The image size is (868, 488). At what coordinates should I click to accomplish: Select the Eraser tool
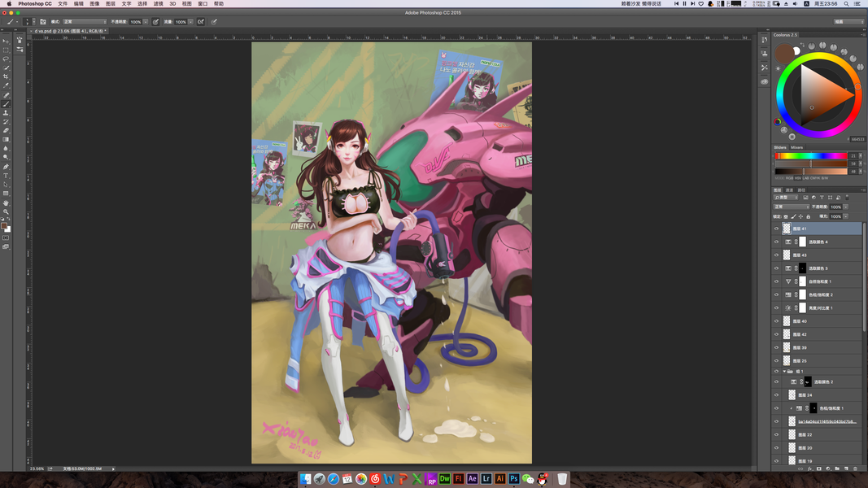point(6,131)
